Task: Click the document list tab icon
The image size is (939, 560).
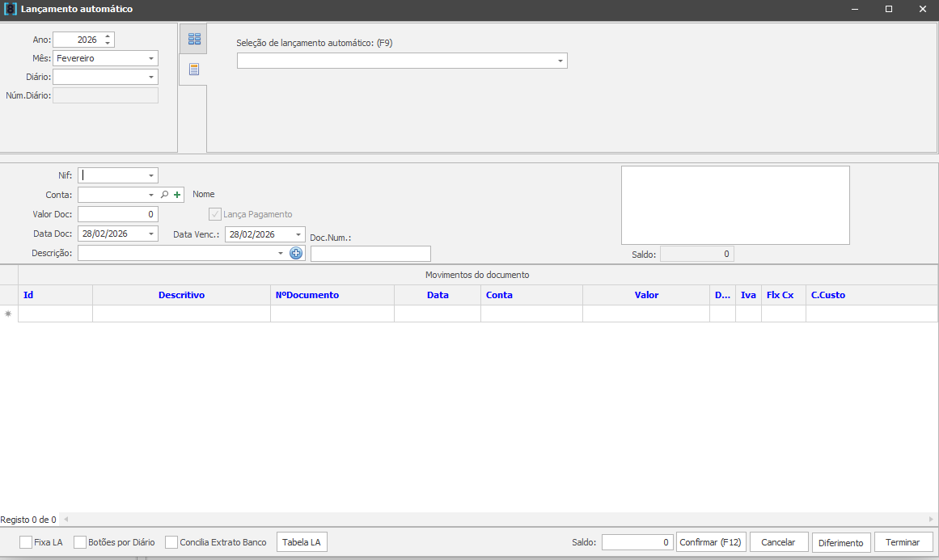Action: [193, 69]
